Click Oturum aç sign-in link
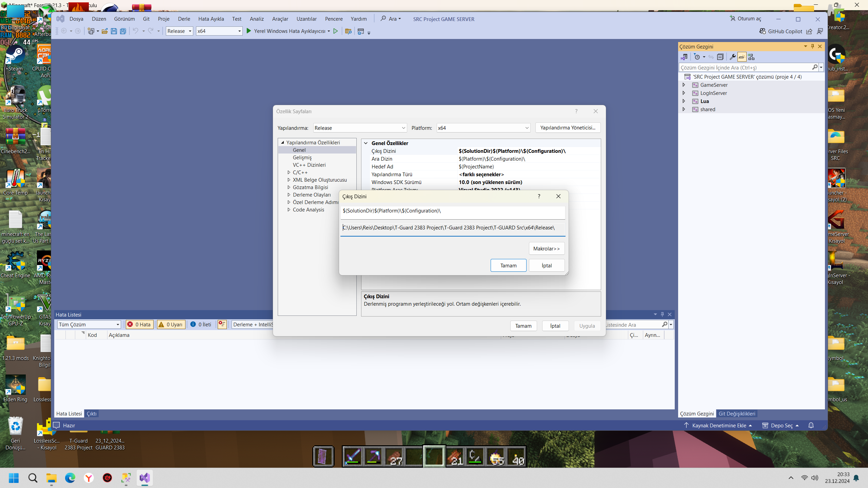The height and width of the screenshot is (488, 868). coord(746,19)
